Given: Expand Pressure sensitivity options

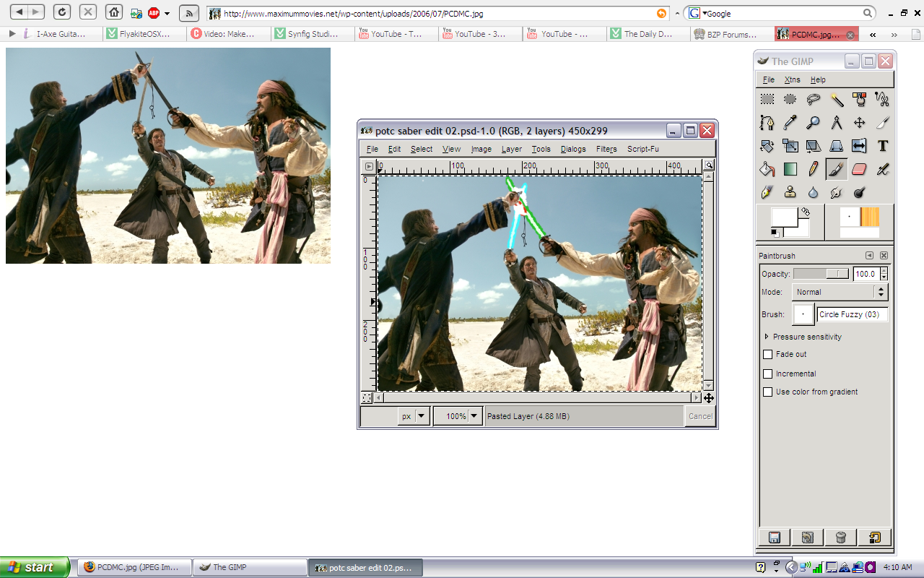Looking at the screenshot, I should click(x=767, y=337).
